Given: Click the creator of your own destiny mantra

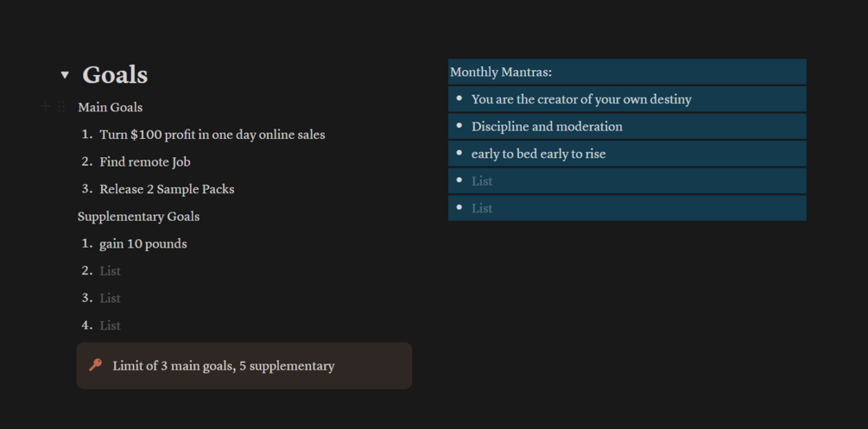Looking at the screenshot, I should pyautogui.click(x=581, y=99).
